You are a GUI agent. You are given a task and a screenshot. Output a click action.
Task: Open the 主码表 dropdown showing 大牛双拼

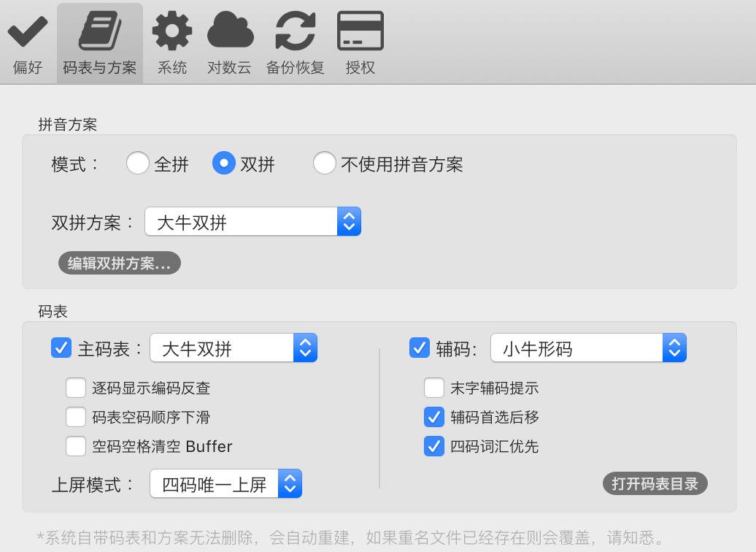coord(234,348)
